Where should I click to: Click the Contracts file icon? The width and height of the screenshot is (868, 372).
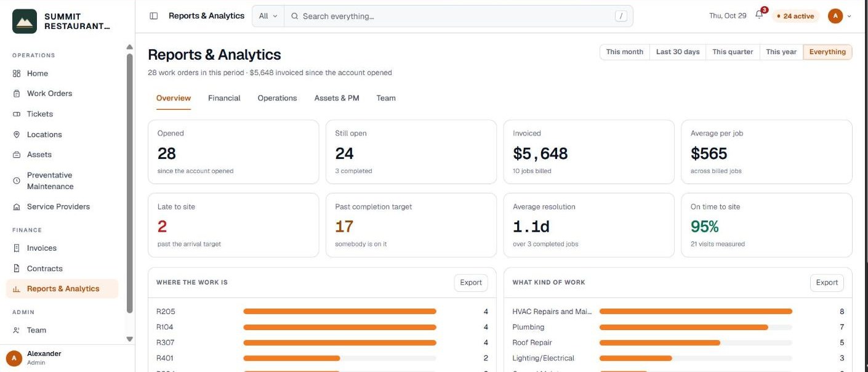17,269
